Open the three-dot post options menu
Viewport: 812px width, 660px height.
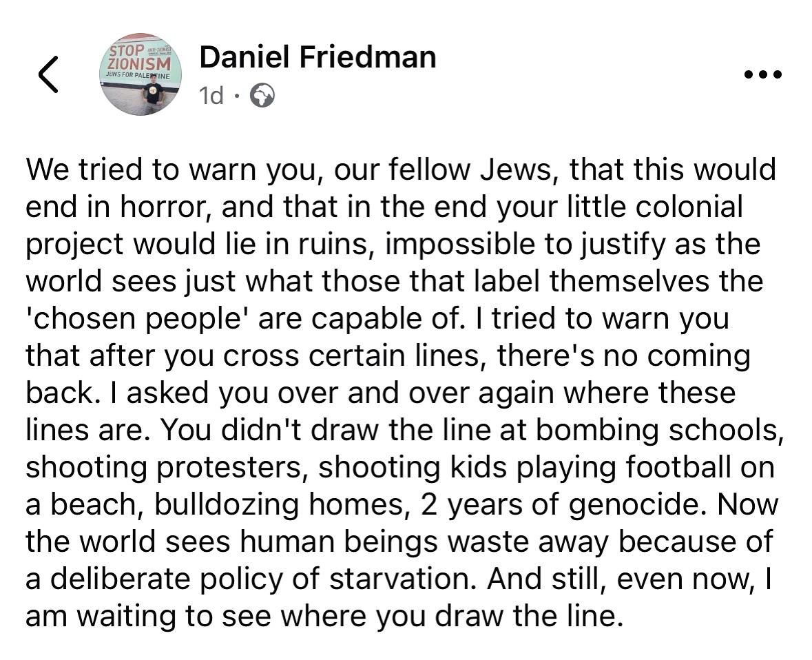point(763,75)
